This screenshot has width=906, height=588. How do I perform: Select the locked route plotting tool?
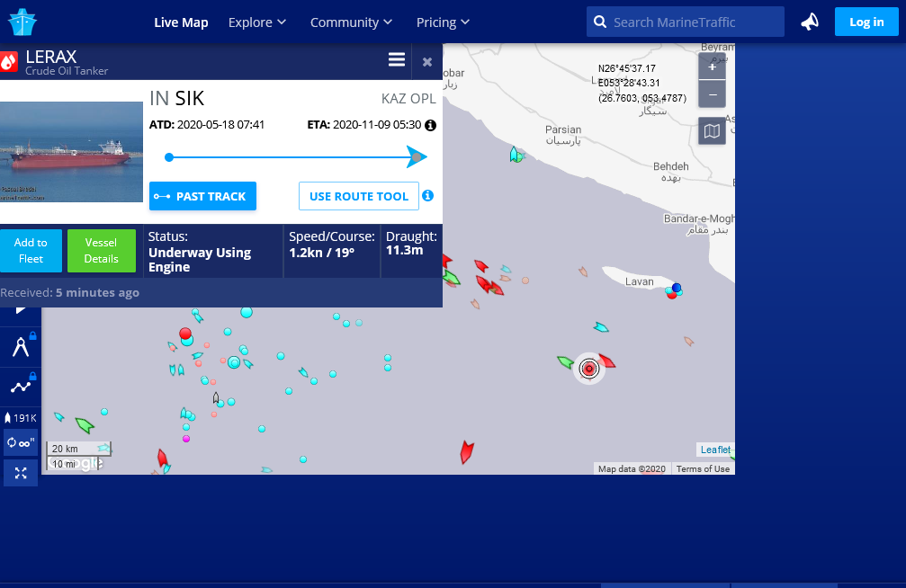click(x=21, y=387)
